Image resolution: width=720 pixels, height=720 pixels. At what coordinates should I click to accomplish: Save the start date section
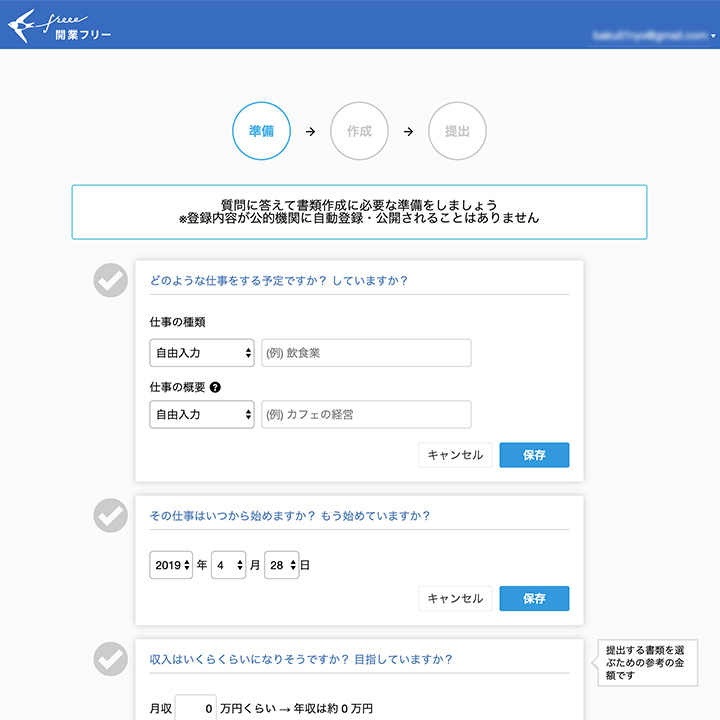[x=534, y=598]
